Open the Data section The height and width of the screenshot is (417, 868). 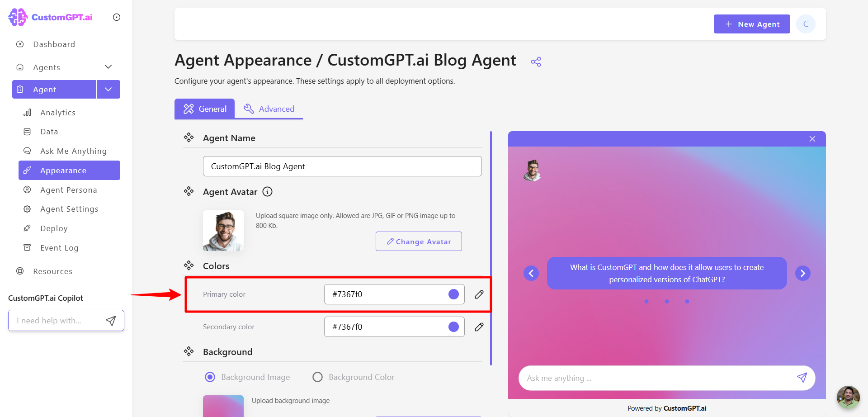(x=49, y=132)
